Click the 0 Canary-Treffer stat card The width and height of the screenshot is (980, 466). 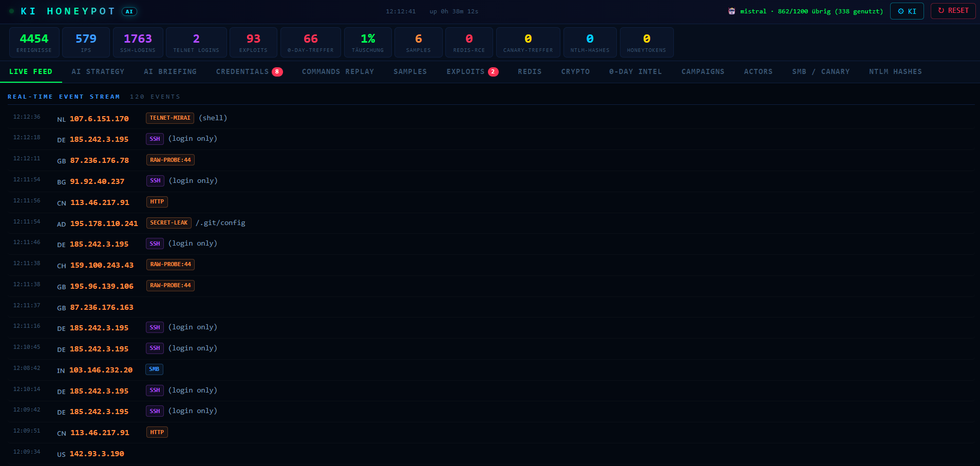528,42
